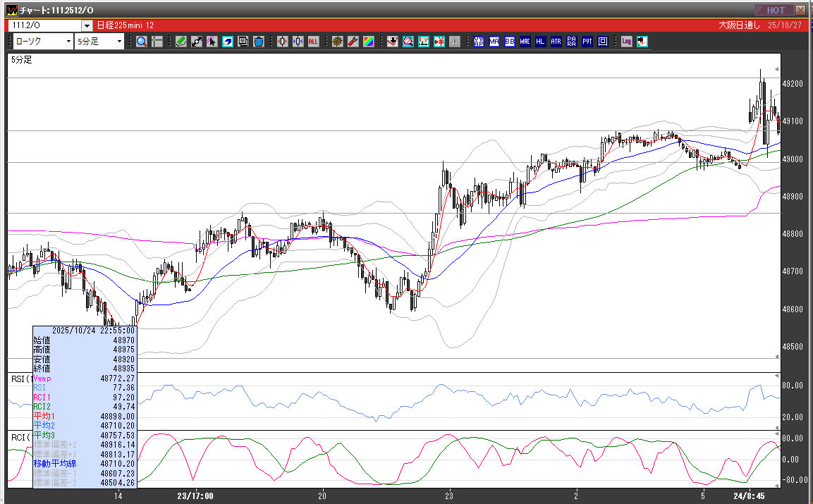Open the wrench settings icon
The height and width of the screenshot is (504, 813).
point(353,42)
